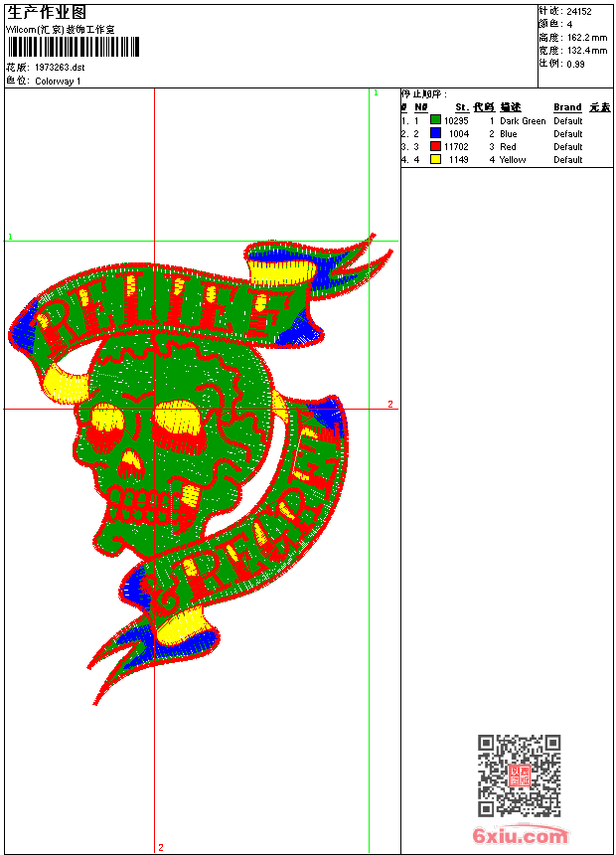The height and width of the screenshot is (855, 616).
Task: Click the Dark Green color swatch
Action: coord(435,120)
